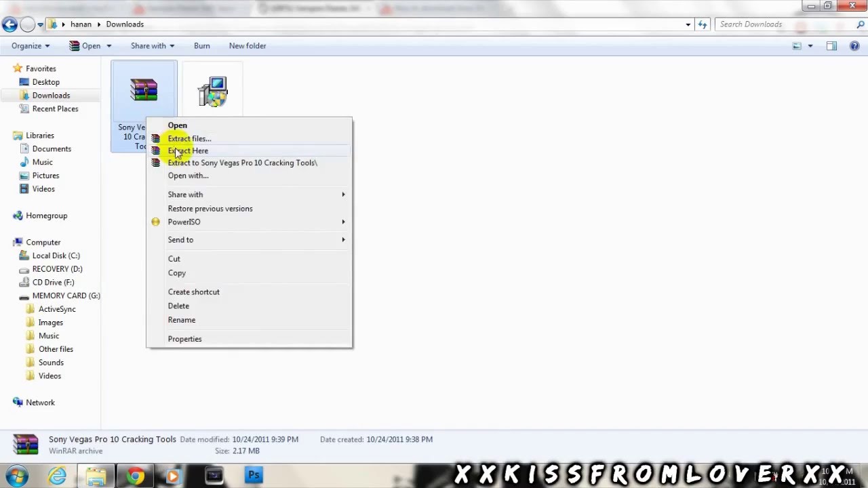Select the setup installer file icon
The height and width of the screenshot is (488, 868).
212,91
